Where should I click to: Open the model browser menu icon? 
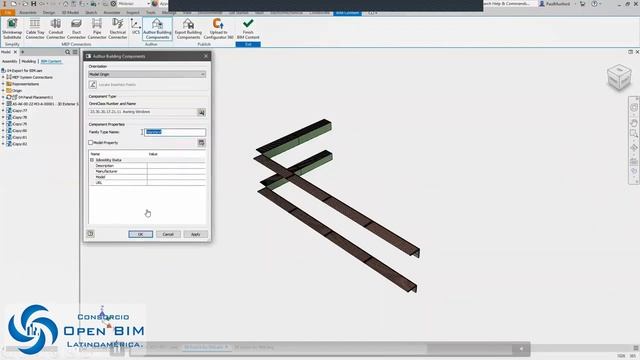(75, 52)
